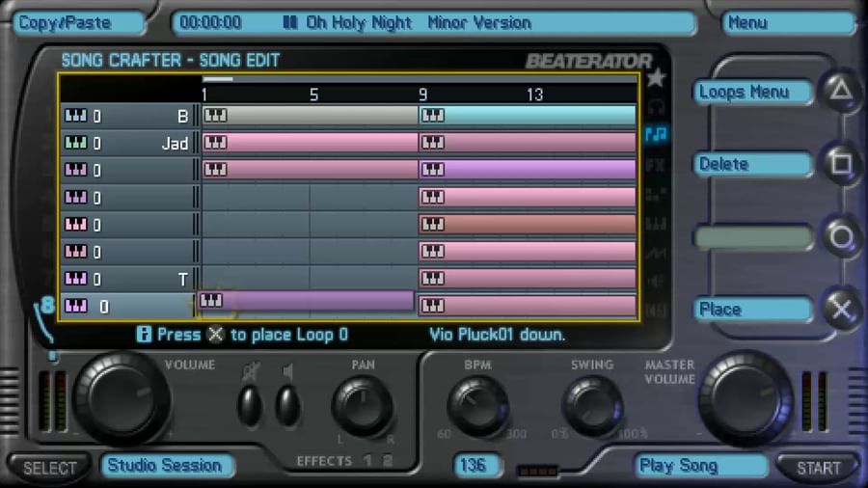Click bar 9 marker on timeline
The height and width of the screenshot is (488, 868).
coord(423,95)
